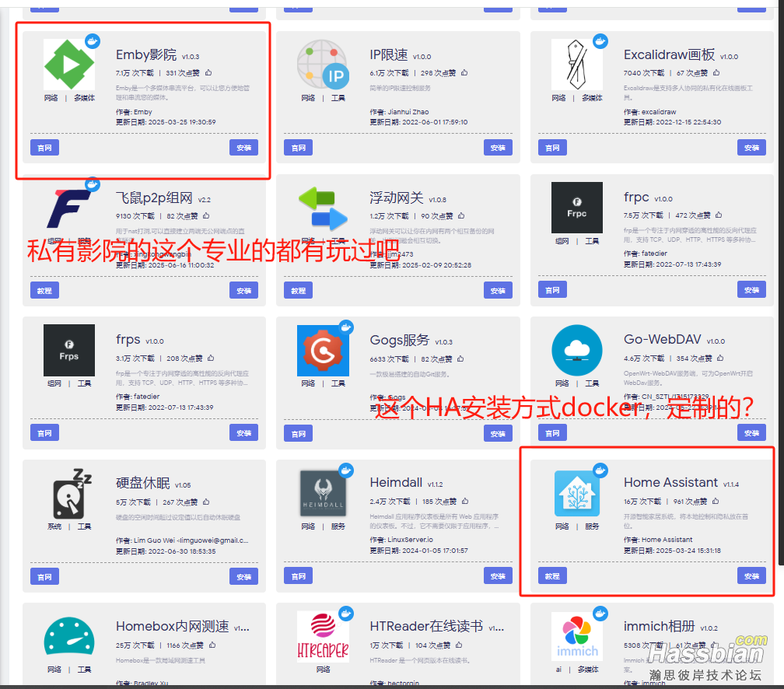Click the dark Frpc app icon
The width and height of the screenshot is (784, 689).
pyautogui.click(x=576, y=208)
